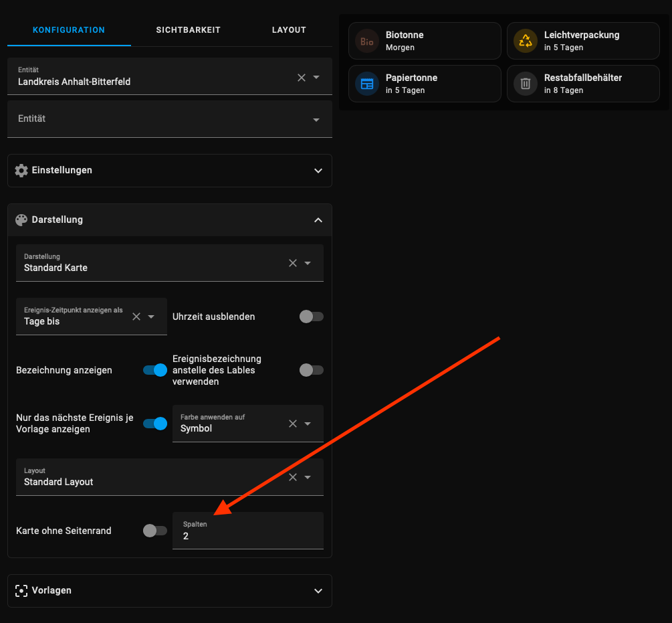Viewport: 672px width, 623px height.
Task: Clear the Standard Karte selection
Action: (293, 263)
